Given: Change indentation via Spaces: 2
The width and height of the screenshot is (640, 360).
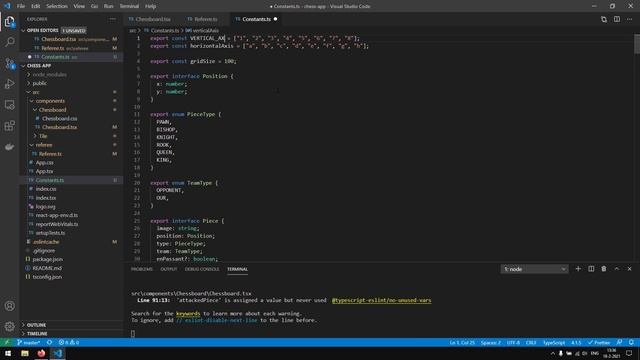Looking at the screenshot, I should 490,342.
